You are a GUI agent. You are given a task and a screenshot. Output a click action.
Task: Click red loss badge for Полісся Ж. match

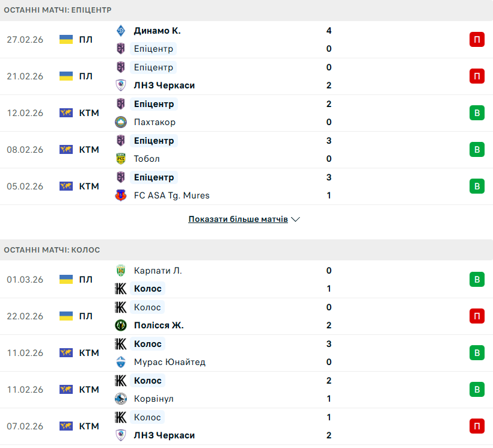[477, 316]
